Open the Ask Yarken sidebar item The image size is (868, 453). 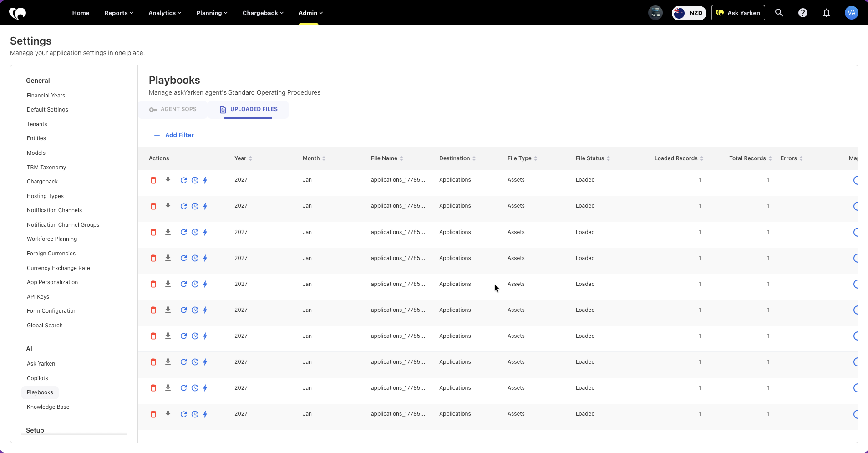coord(41,364)
